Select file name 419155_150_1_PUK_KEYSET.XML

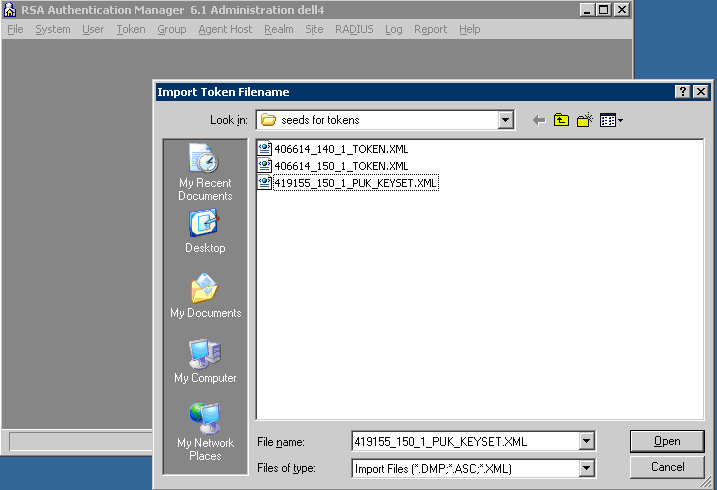[356, 183]
